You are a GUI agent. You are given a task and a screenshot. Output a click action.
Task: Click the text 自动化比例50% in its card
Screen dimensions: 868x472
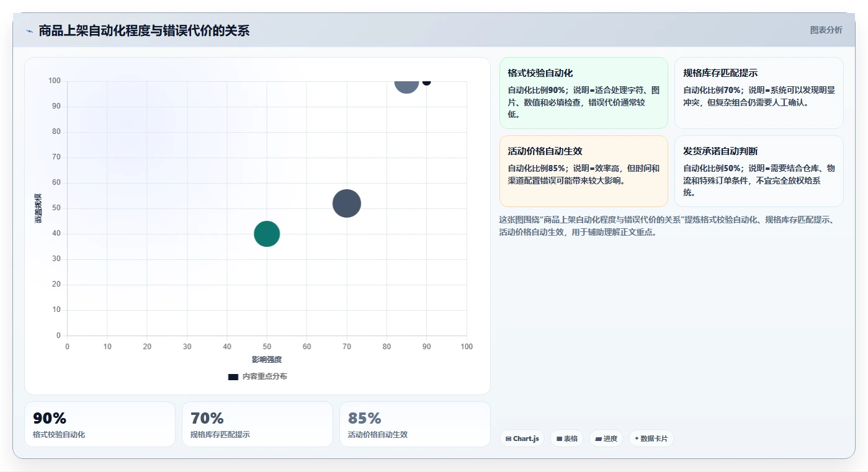click(712, 168)
